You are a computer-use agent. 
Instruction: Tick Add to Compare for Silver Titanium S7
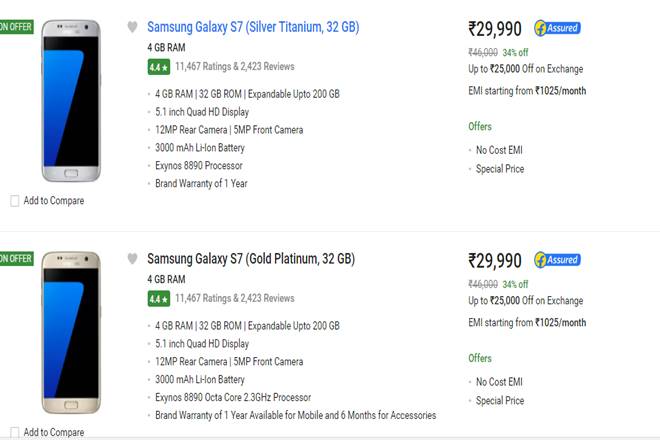tap(14, 201)
